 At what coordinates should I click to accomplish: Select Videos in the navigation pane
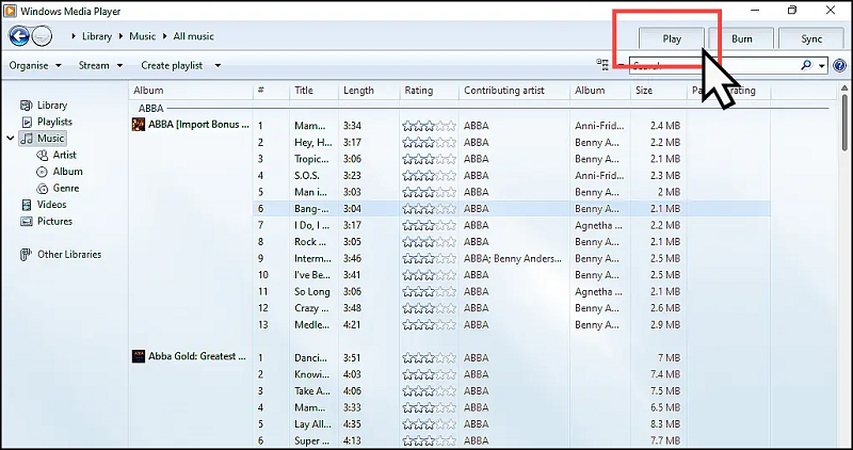click(x=52, y=205)
